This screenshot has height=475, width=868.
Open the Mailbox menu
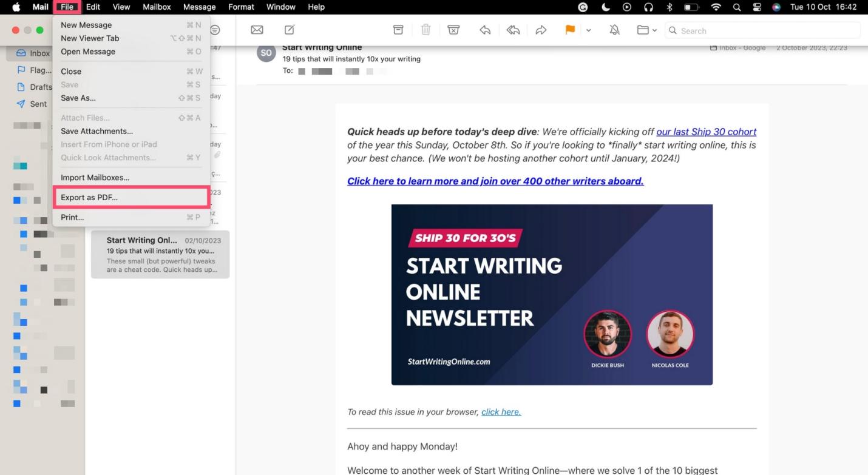pyautogui.click(x=157, y=7)
